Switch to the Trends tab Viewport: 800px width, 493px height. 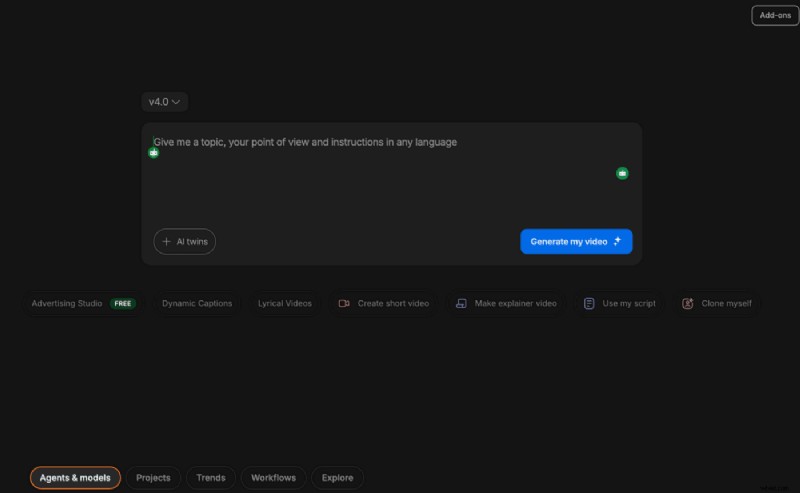point(211,478)
